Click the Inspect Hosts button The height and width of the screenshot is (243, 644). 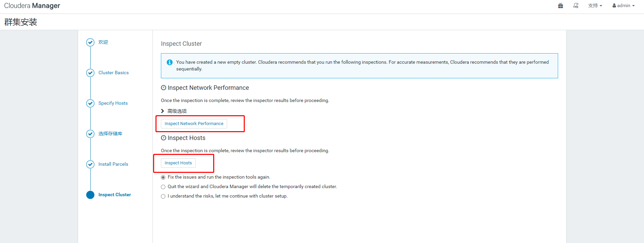178,163
